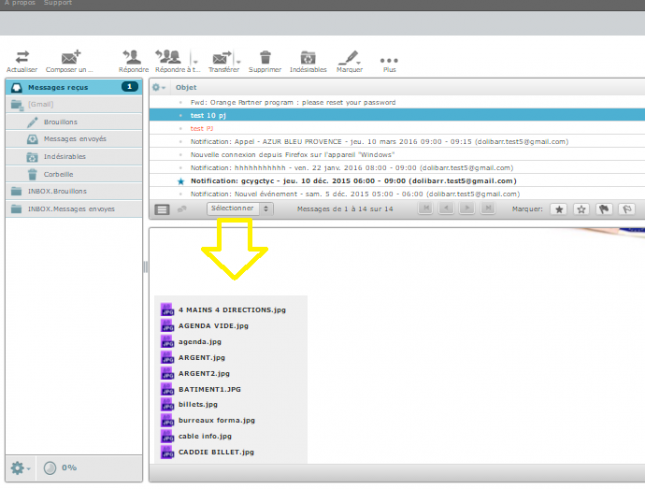Open the Sélectionner dropdown
The image size is (645, 489).
click(x=240, y=209)
